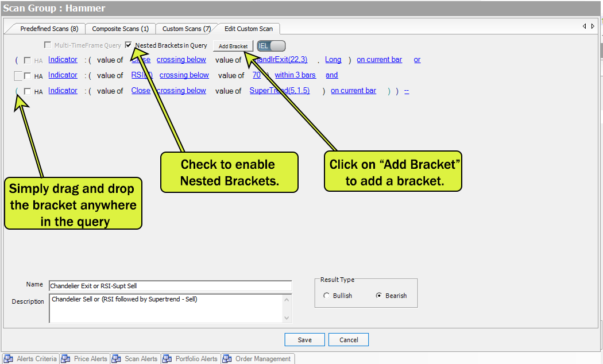The height and width of the screenshot is (364, 603).
Task: Select the Scan Alerts panel icon
Action: [x=117, y=359]
